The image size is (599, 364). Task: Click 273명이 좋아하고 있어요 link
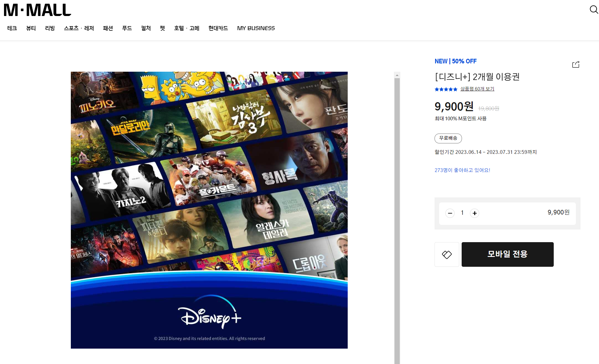(x=462, y=170)
